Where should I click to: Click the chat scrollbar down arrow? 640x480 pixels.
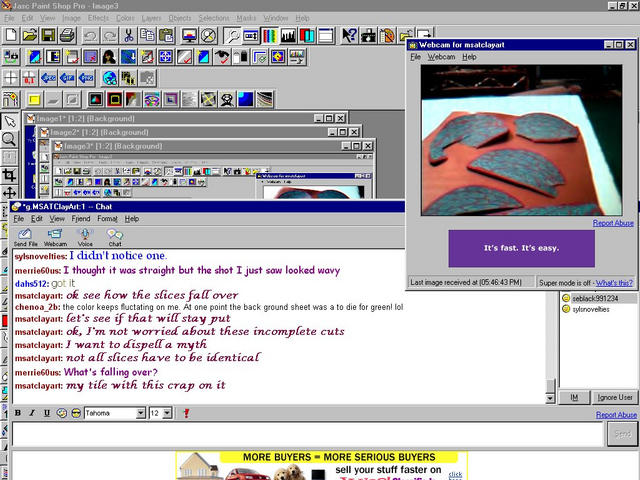pos(550,398)
